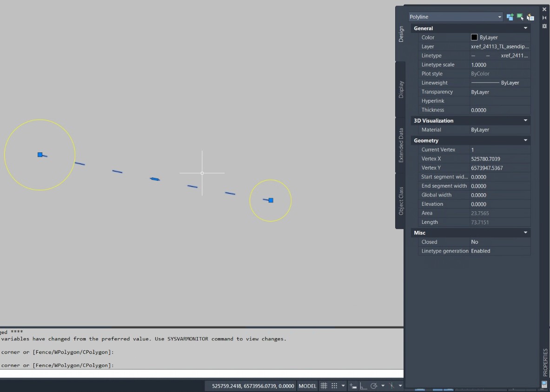Open Quick Select from properties palette

[x=530, y=17]
